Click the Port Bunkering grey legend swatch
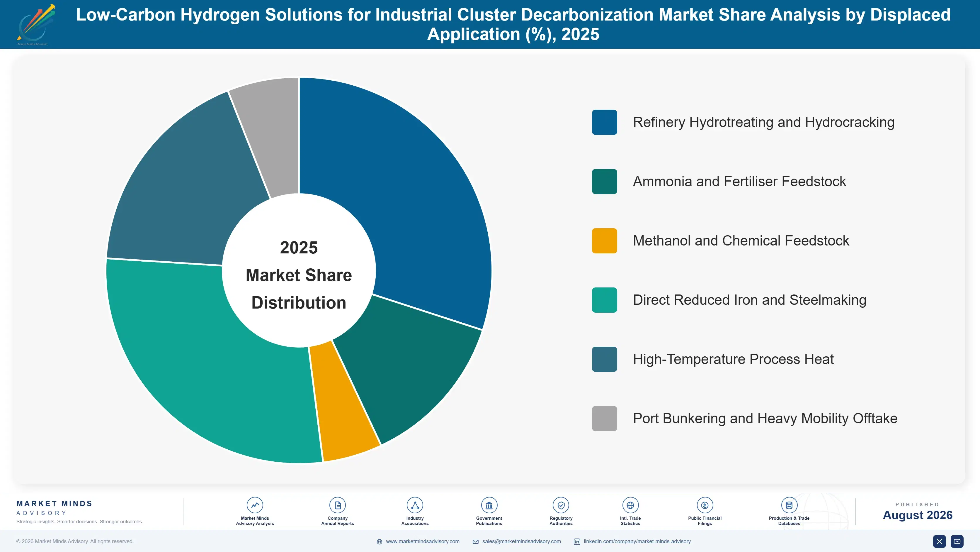 coord(604,418)
